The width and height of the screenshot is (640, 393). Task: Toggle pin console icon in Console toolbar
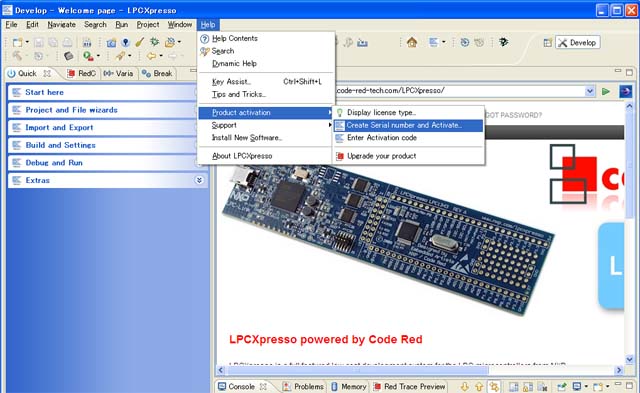(562, 386)
